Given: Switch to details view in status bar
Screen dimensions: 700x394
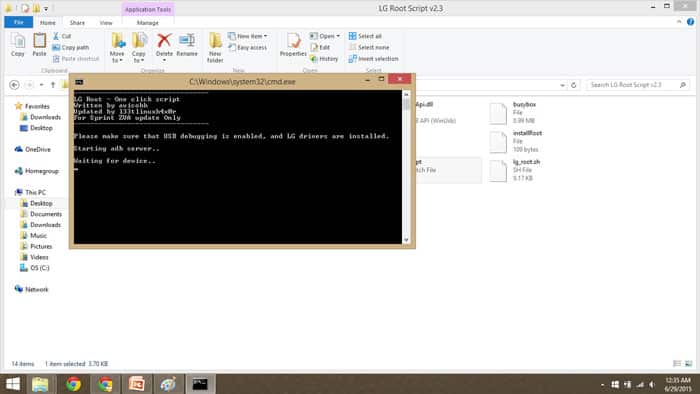Looking at the screenshot, I should (x=677, y=364).
